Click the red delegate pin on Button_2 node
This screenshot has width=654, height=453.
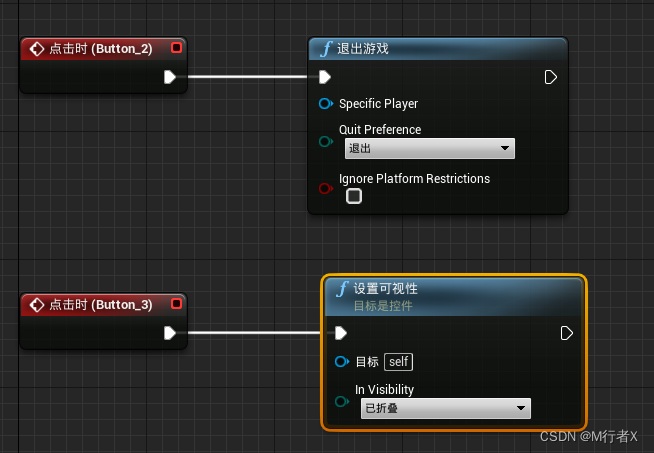click(x=176, y=48)
